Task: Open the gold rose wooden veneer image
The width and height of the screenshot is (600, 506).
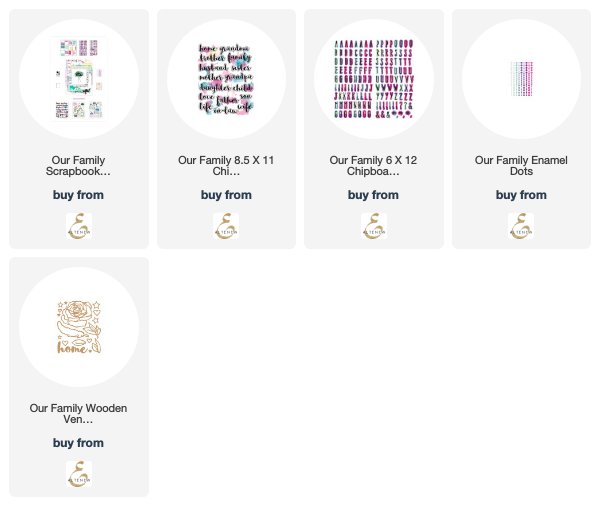Action: [78, 327]
